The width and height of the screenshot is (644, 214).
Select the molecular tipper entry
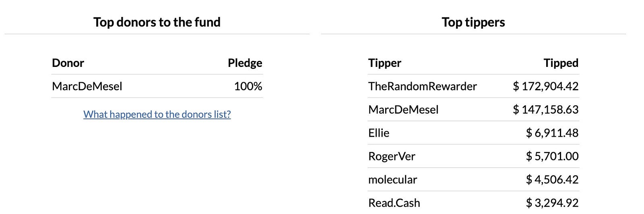(x=392, y=180)
